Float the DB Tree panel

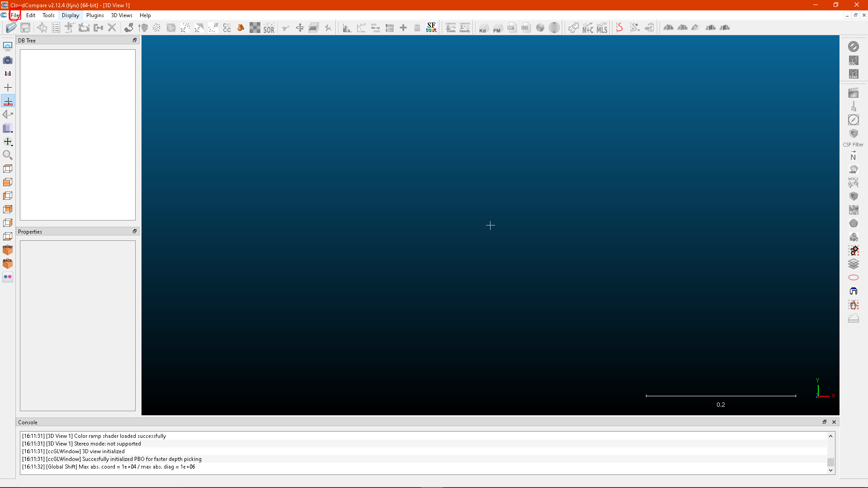click(x=134, y=40)
